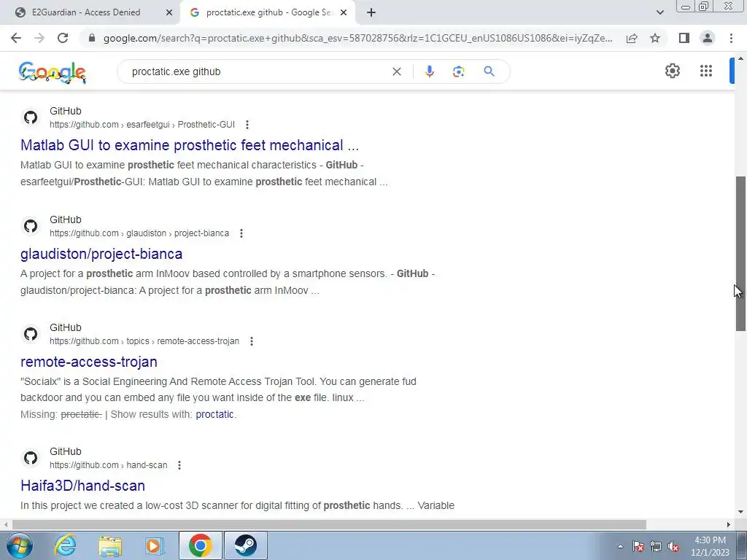Screen dimensions: 747x560
Task: Share this page icon in address bar
Action: click(632, 38)
